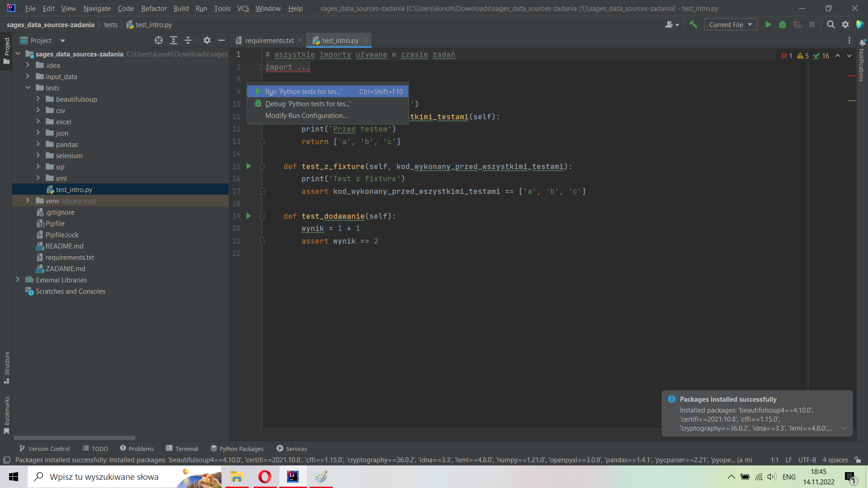Open Project panel options gear icon
The image size is (868, 488).
(x=207, y=40)
